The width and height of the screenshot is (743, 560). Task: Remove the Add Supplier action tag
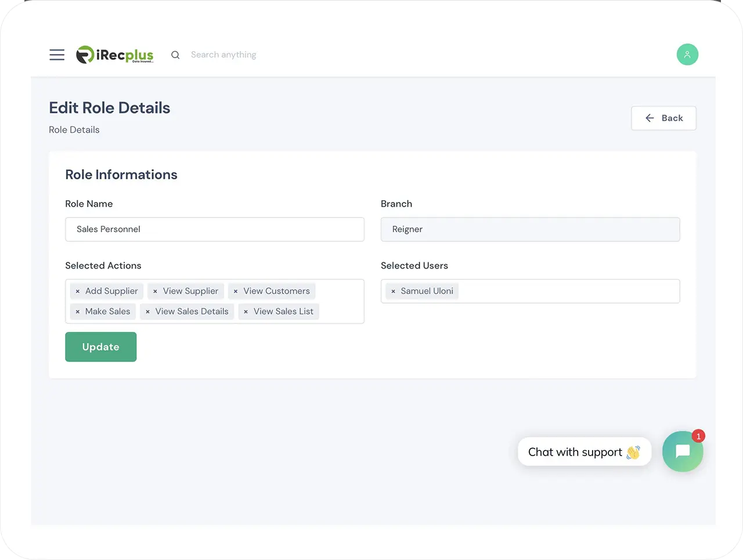tap(78, 291)
